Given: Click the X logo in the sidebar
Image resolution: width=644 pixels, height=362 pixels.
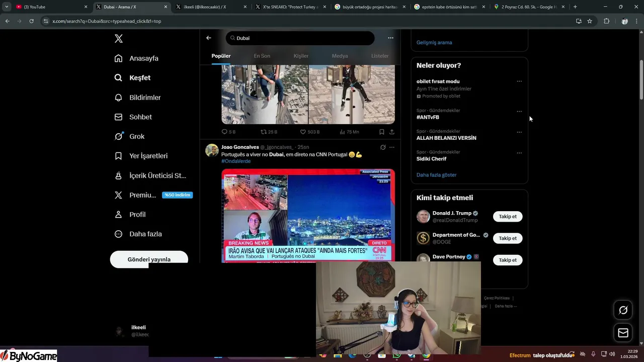Looking at the screenshot, I should pyautogui.click(x=118, y=39).
